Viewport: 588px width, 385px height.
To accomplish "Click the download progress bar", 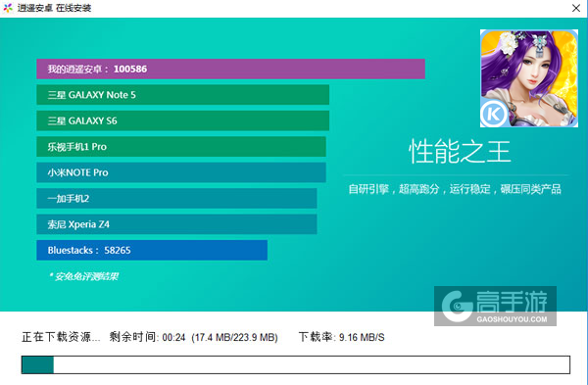I will [296, 364].
